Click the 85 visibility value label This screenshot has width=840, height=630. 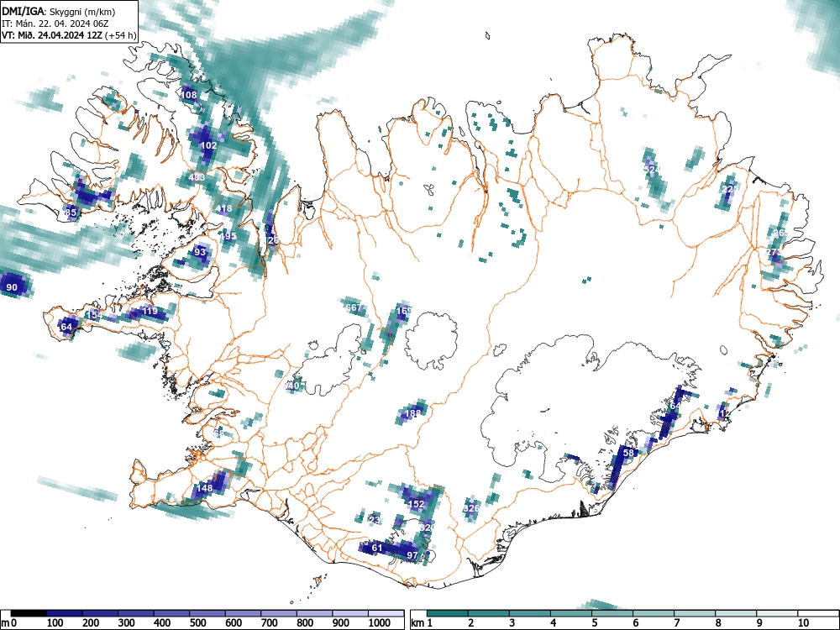point(71,213)
